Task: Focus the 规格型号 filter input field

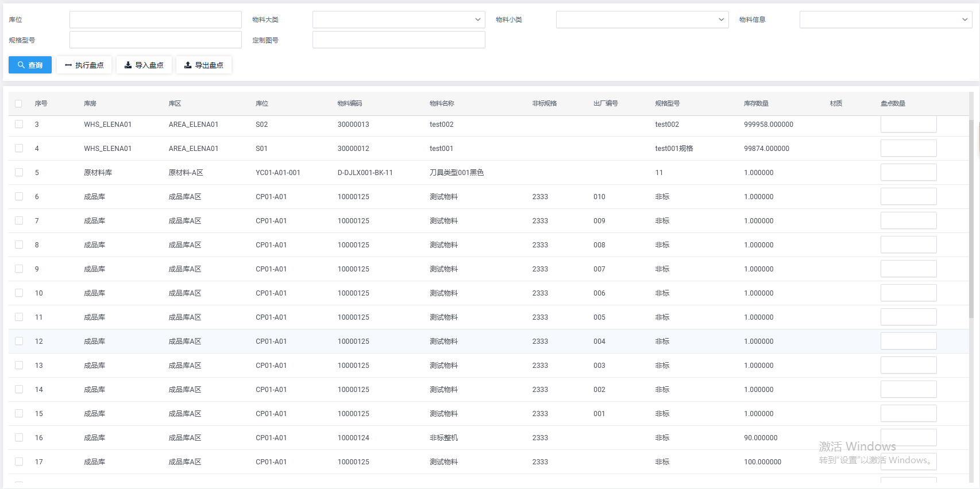Action: pyautogui.click(x=155, y=40)
